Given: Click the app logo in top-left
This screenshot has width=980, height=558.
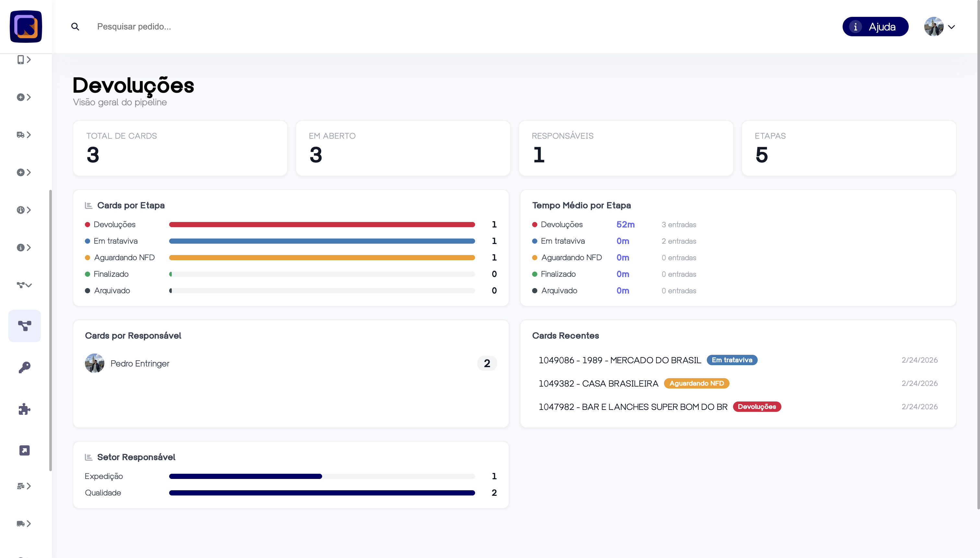Looking at the screenshot, I should click(x=26, y=27).
